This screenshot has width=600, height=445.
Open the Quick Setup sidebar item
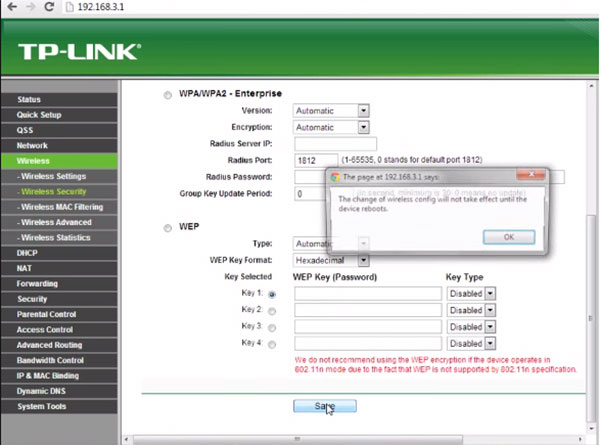(x=40, y=115)
